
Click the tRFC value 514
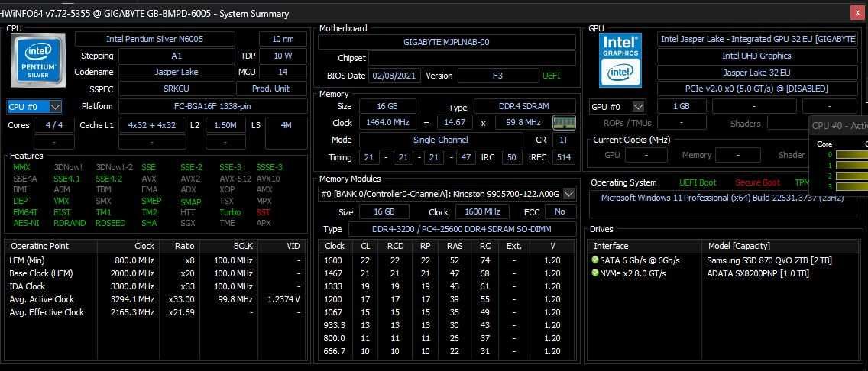point(564,157)
